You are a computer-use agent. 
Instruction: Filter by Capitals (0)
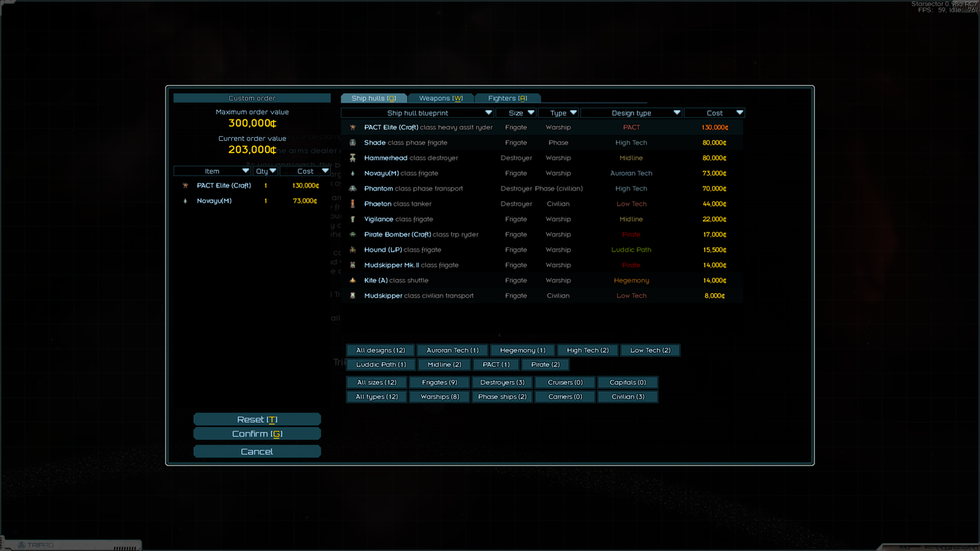click(628, 382)
